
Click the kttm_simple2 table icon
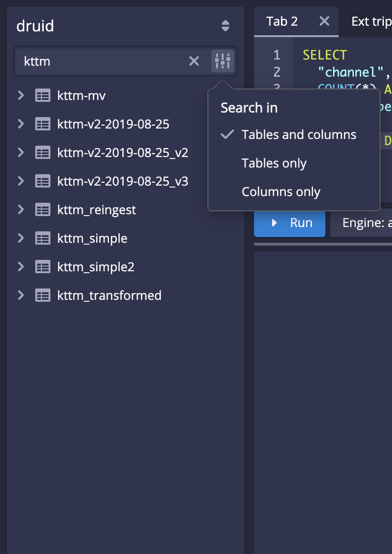[x=43, y=267]
